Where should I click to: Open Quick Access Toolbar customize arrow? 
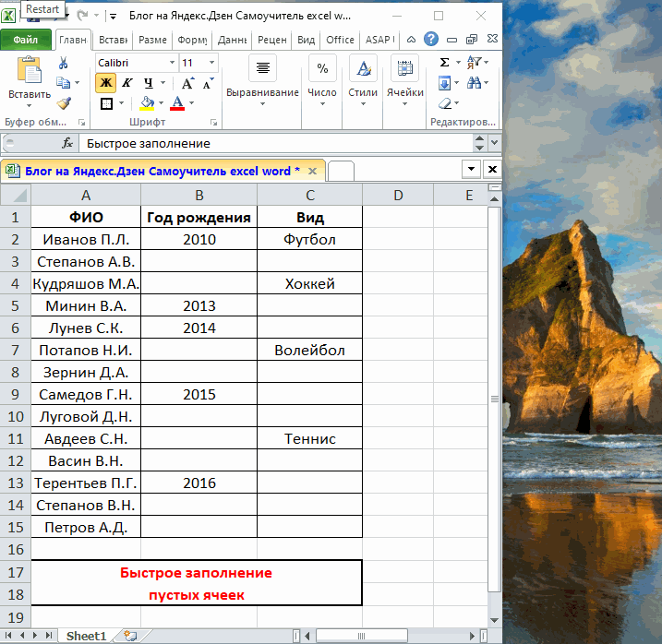tap(114, 17)
